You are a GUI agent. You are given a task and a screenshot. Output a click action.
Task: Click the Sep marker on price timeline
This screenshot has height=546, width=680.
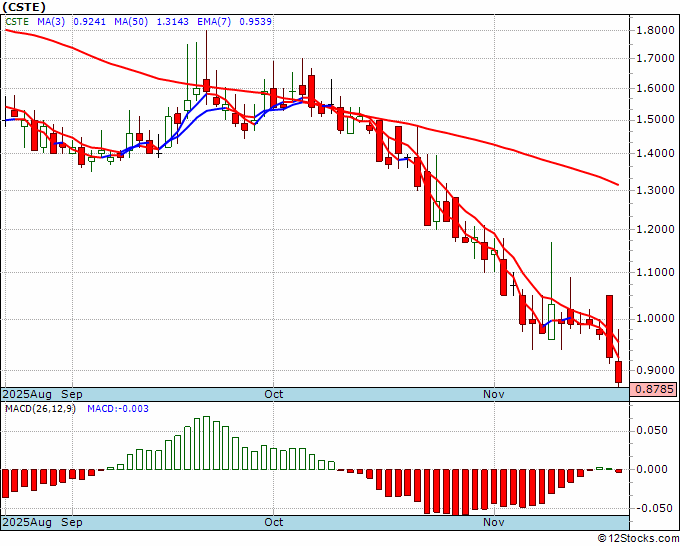pyautogui.click(x=72, y=394)
